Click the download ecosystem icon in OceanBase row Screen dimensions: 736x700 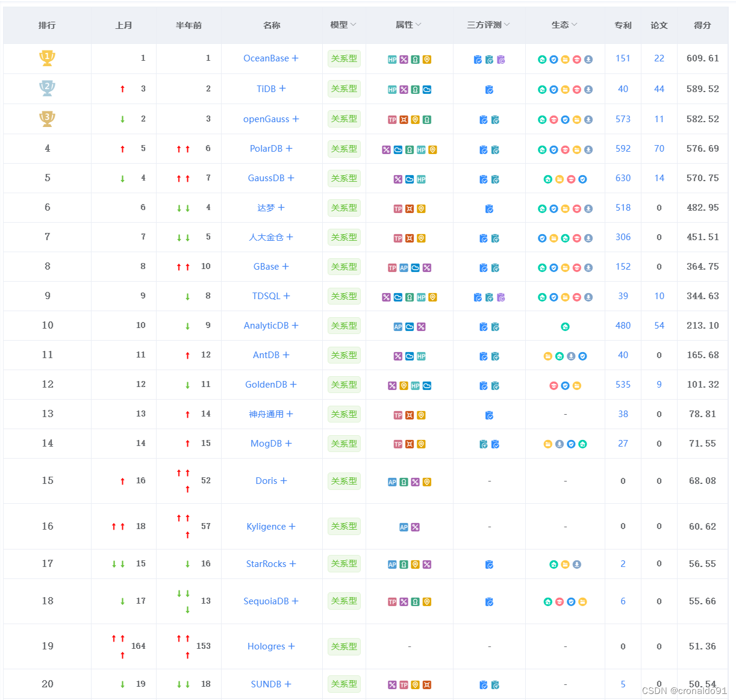click(x=588, y=60)
